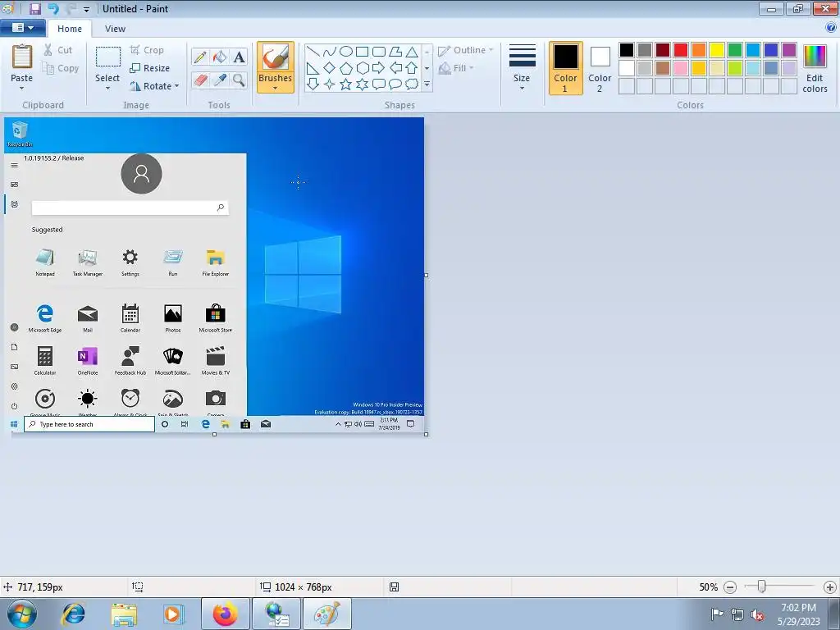Screen dimensions: 840x630
Task: Expand the Shapes gallery more arrow
Action: click(427, 84)
